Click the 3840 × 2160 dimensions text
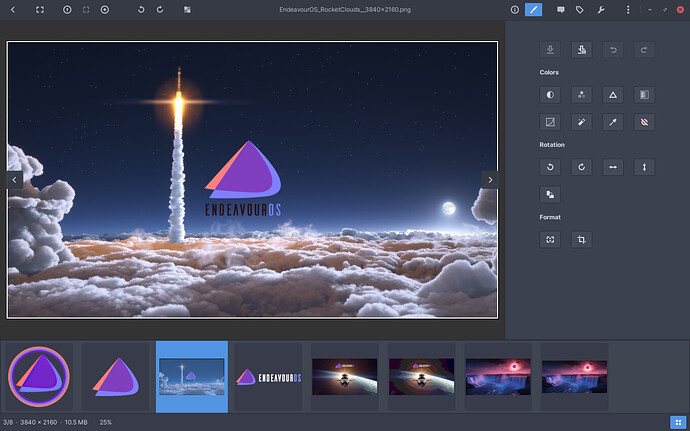Screen dimensions: 690x431 click(x=39, y=422)
